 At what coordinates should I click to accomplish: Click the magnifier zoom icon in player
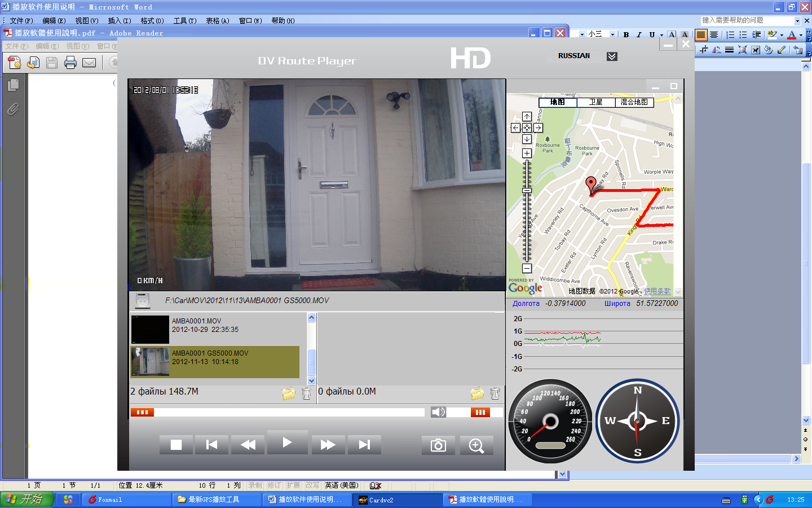point(476,445)
